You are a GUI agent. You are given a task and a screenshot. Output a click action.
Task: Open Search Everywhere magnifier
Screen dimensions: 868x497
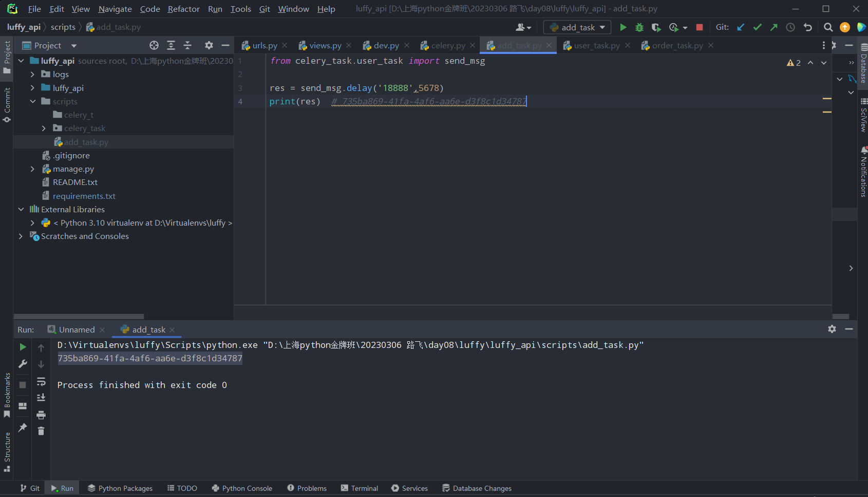click(828, 27)
